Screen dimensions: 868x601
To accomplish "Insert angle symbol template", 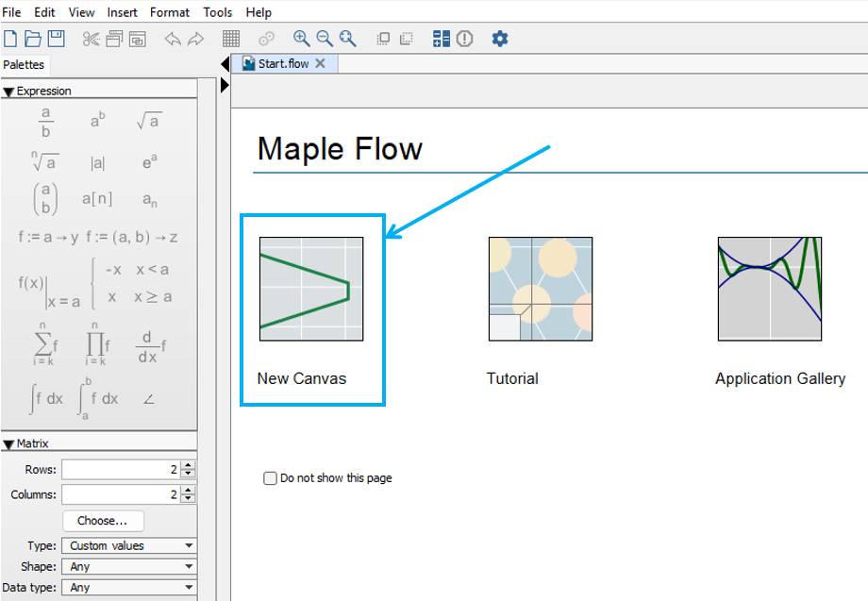I will pos(149,399).
